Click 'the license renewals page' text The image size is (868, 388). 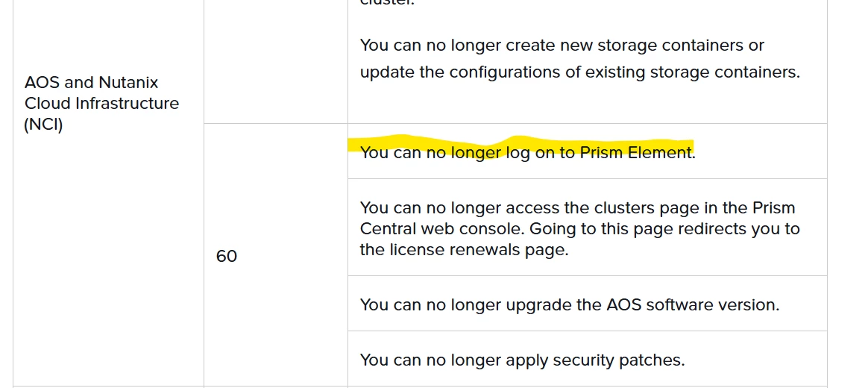464,250
